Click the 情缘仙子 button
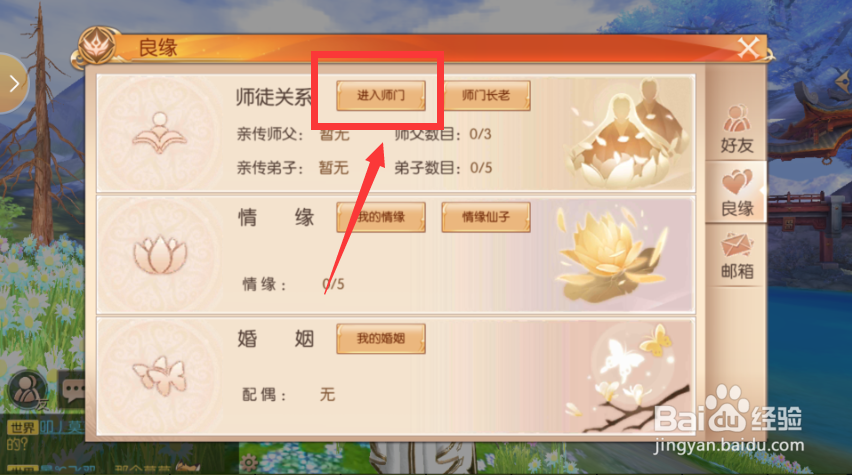The width and height of the screenshot is (852, 475). tap(486, 217)
